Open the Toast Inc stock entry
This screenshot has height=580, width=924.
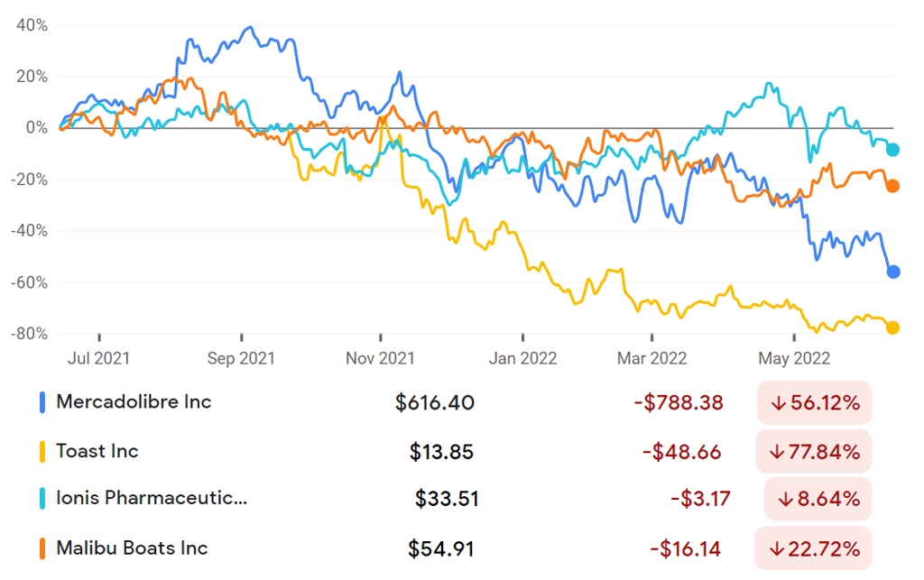pyautogui.click(x=97, y=451)
